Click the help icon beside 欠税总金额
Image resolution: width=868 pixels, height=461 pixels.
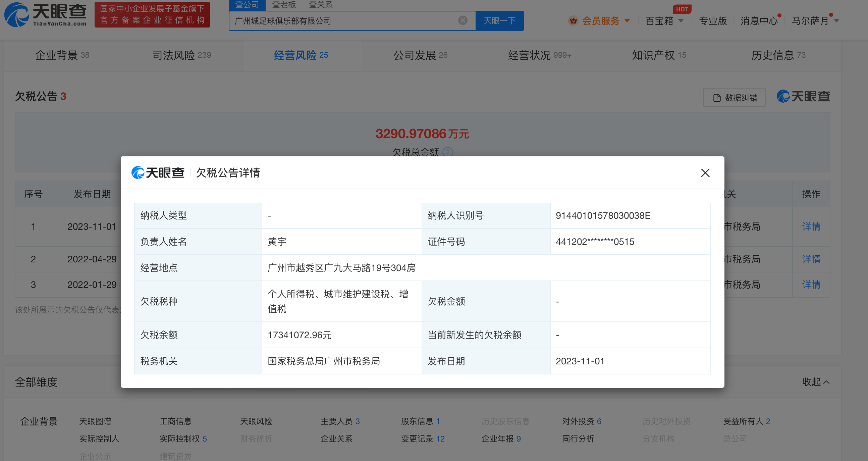447,152
